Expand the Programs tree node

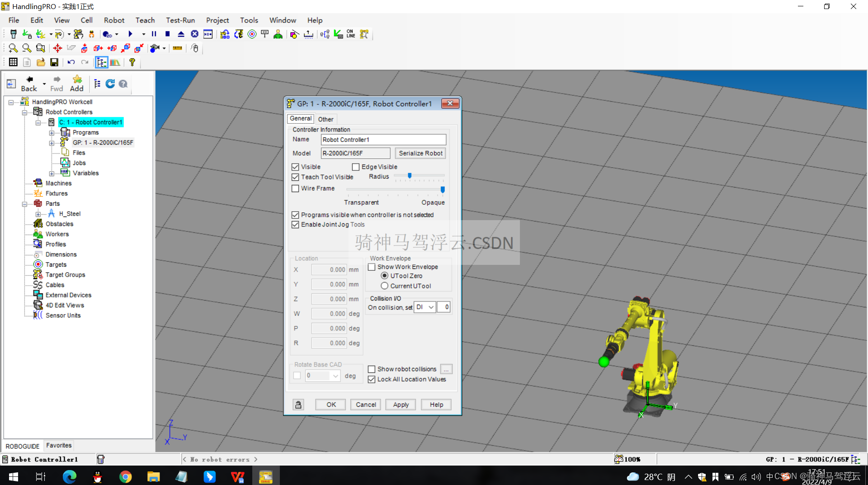click(52, 133)
